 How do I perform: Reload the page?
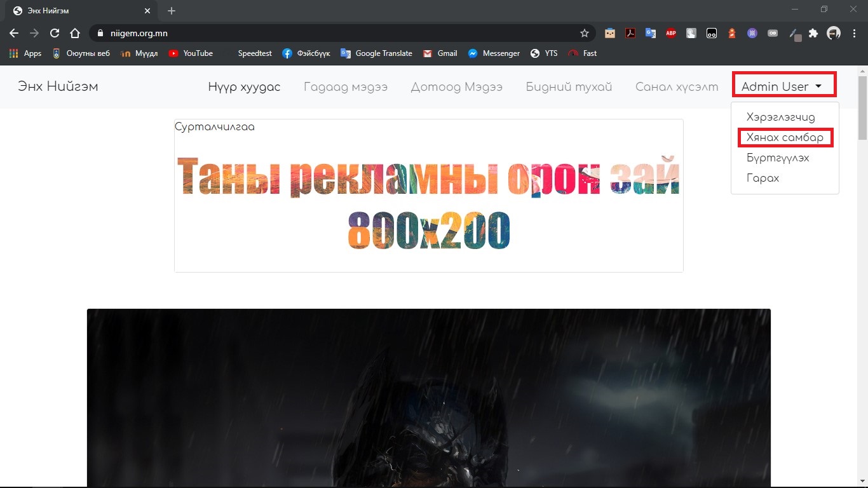(x=55, y=33)
